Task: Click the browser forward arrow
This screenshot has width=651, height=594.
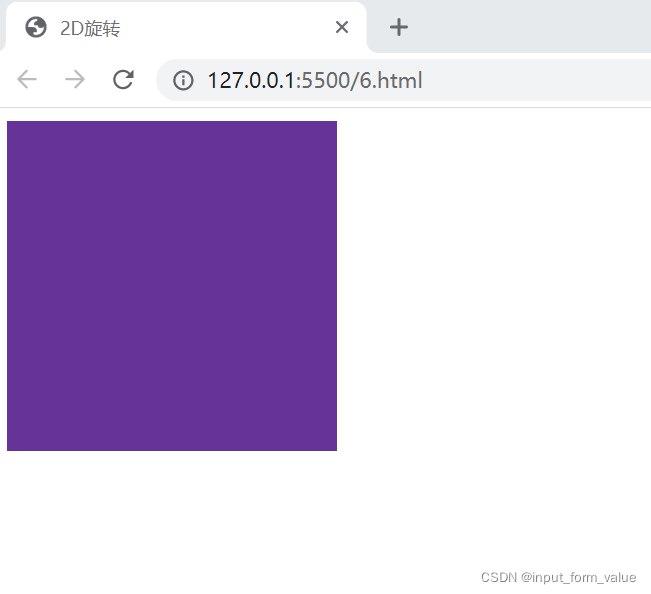Action: (75, 79)
